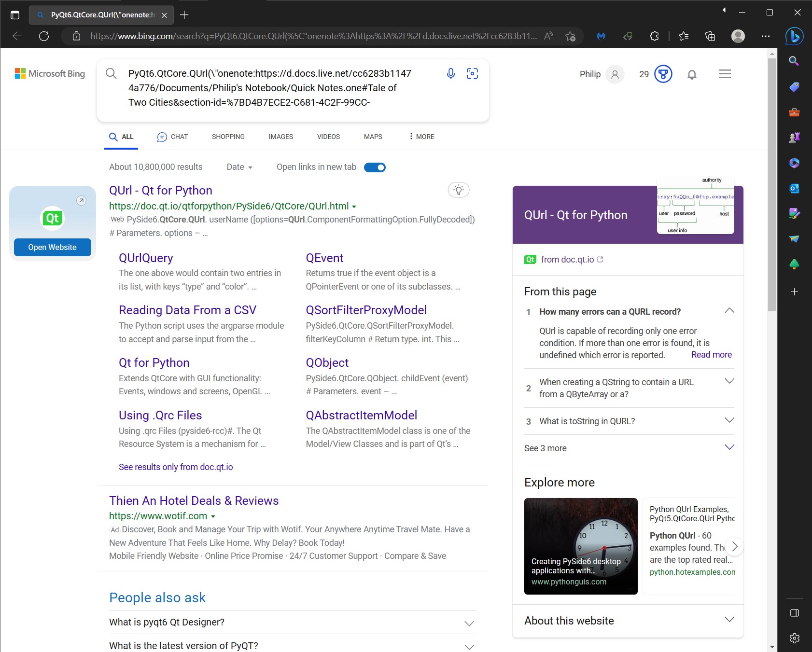Open the Date filter dropdown

pyautogui.click(x=239, y=167)
